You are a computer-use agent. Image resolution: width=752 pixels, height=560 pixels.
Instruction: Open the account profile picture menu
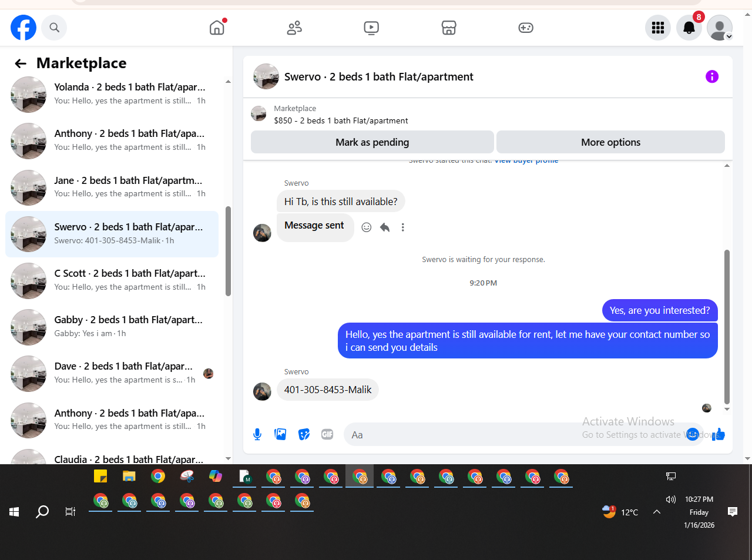(720, 28)
